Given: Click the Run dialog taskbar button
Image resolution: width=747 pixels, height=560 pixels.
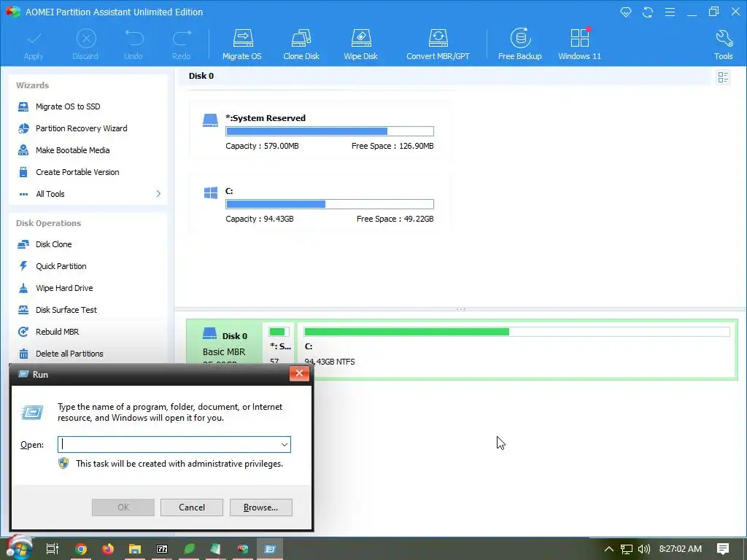Looking at the screenshot, I should (270, 549).
